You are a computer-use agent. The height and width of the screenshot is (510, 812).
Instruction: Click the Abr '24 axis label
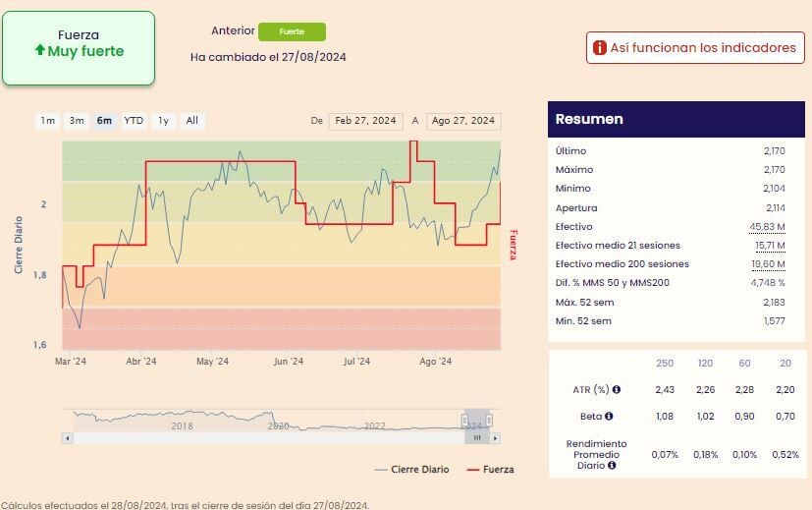[x=140, y=362]
